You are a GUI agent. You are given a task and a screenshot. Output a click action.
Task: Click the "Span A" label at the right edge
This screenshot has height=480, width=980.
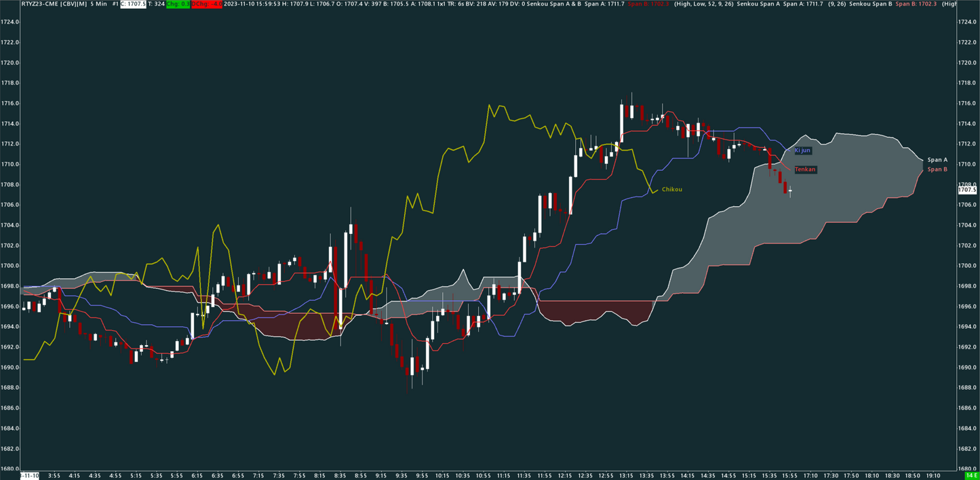click(x=937, y=160)
